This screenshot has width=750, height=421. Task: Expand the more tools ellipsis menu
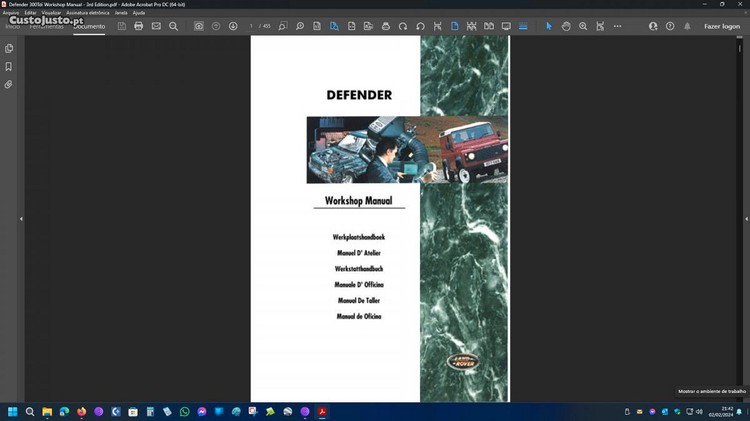point(617,26)
